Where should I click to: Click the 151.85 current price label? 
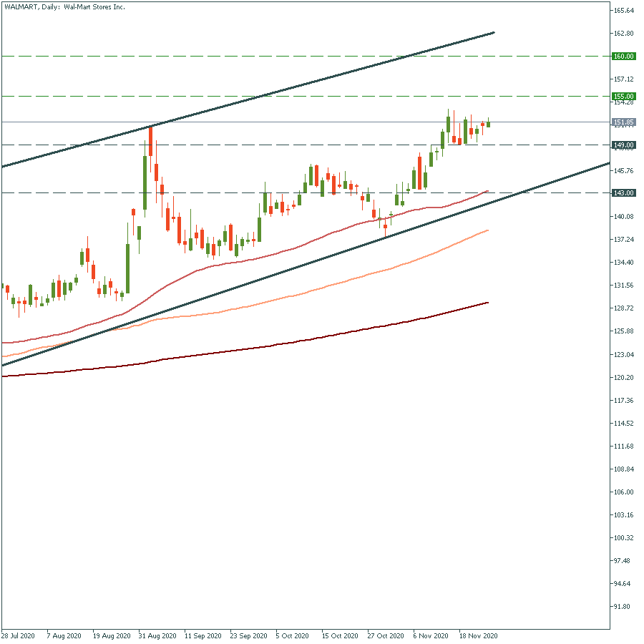(x=624, y=122)
